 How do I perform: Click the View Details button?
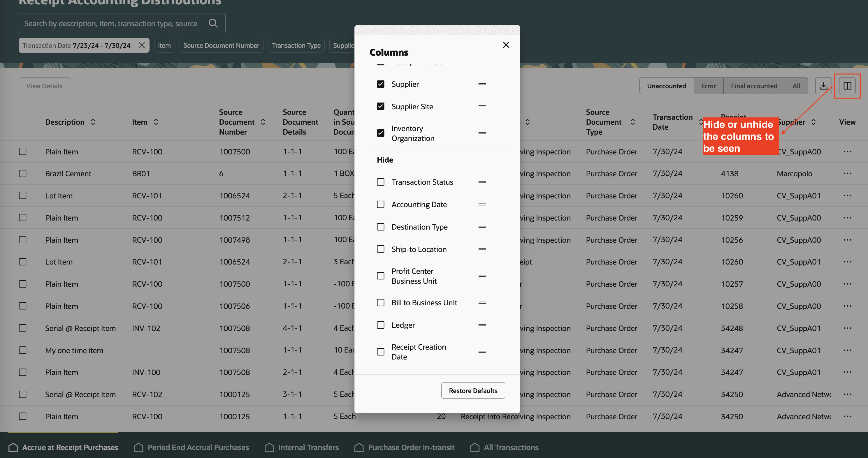click(x=44, y=86)
